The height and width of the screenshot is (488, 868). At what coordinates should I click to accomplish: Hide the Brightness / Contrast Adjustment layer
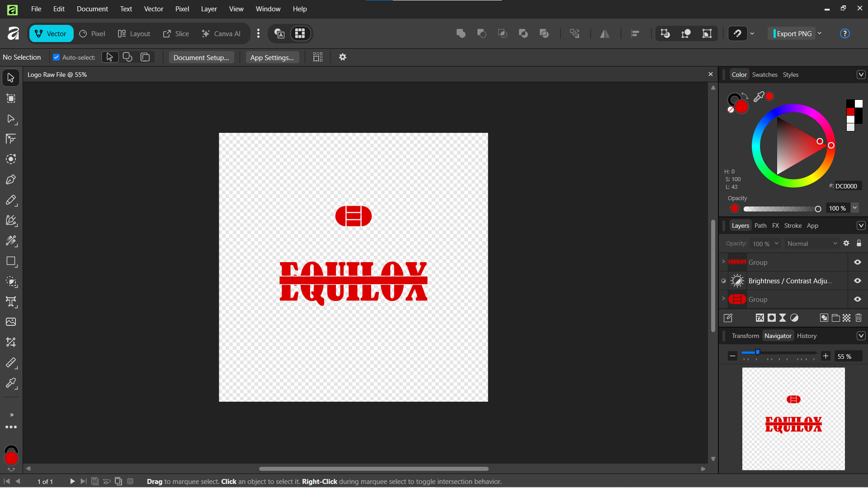(x=858, y=281)
